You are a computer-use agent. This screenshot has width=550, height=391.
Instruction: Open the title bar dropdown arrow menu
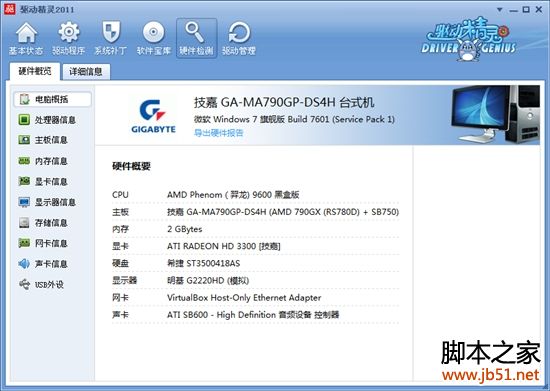pos(499,10)
